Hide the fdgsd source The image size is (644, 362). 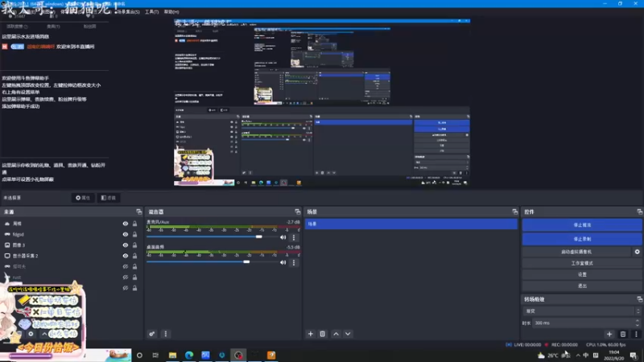[x=126, y=234]
